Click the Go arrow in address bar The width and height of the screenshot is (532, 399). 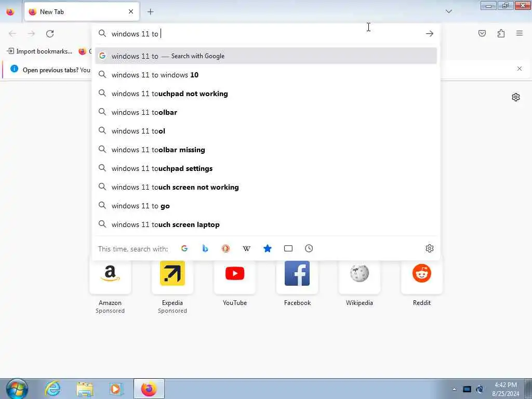tap(430, 34)
